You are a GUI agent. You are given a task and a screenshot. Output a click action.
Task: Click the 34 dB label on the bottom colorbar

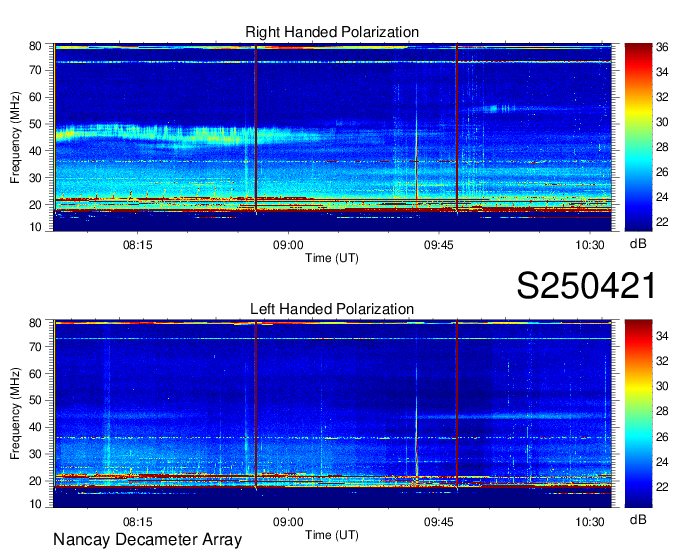pos(662,336)
